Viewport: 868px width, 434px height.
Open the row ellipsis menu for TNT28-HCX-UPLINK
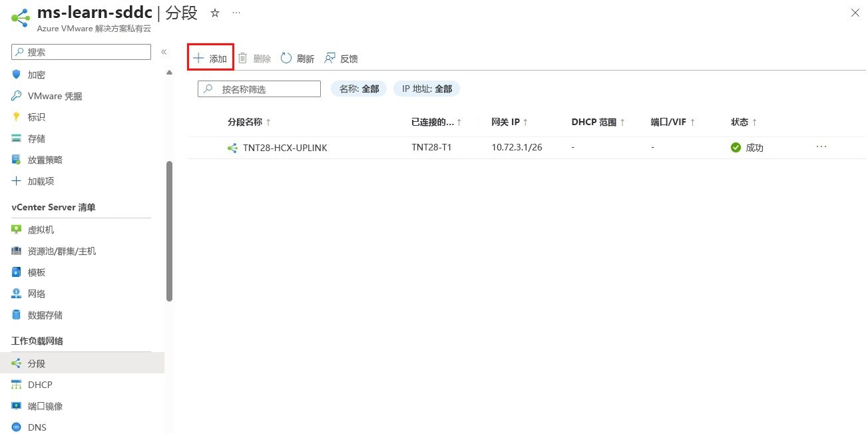(821, 146)
